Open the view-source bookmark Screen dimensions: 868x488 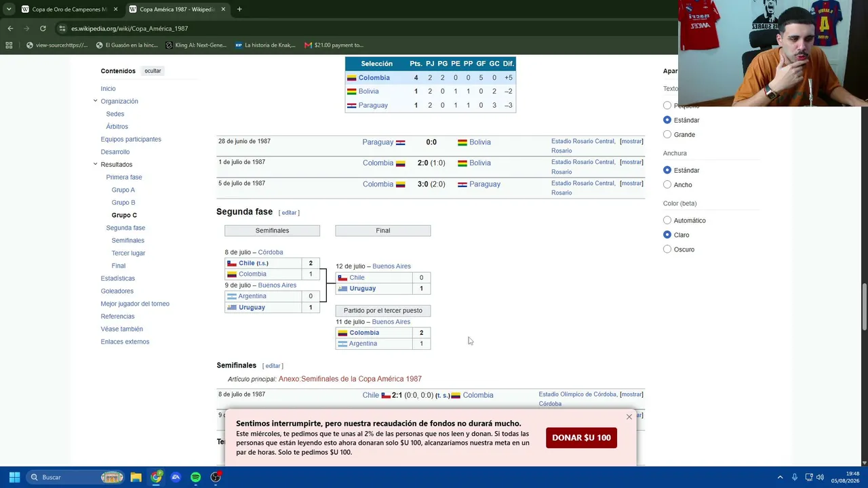[x=56, y=45]
